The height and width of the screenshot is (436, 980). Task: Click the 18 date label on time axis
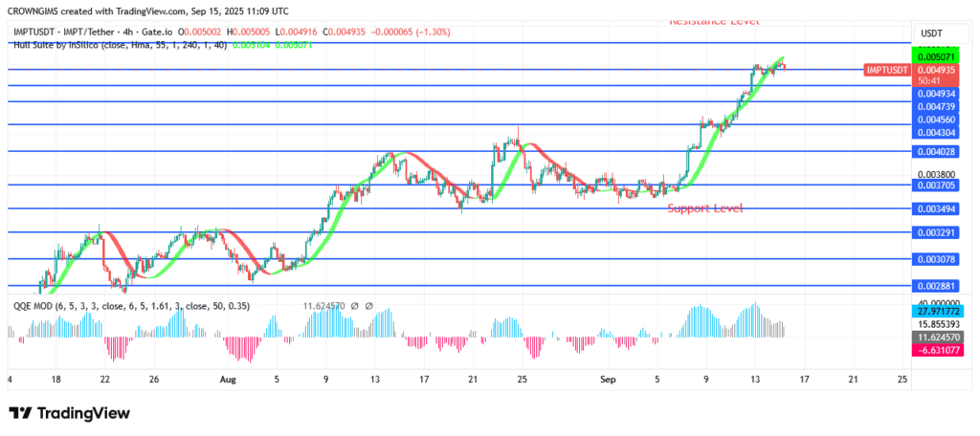point(56,379)
